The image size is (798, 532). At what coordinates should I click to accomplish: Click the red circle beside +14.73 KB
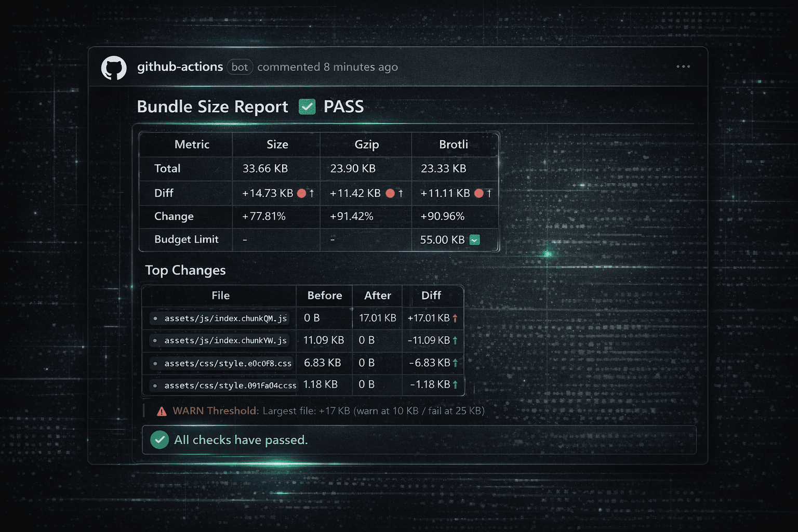pos(301,193)
